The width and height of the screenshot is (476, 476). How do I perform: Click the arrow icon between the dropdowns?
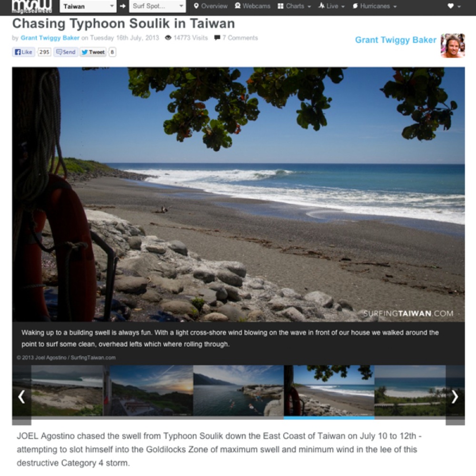pos(123,6)
